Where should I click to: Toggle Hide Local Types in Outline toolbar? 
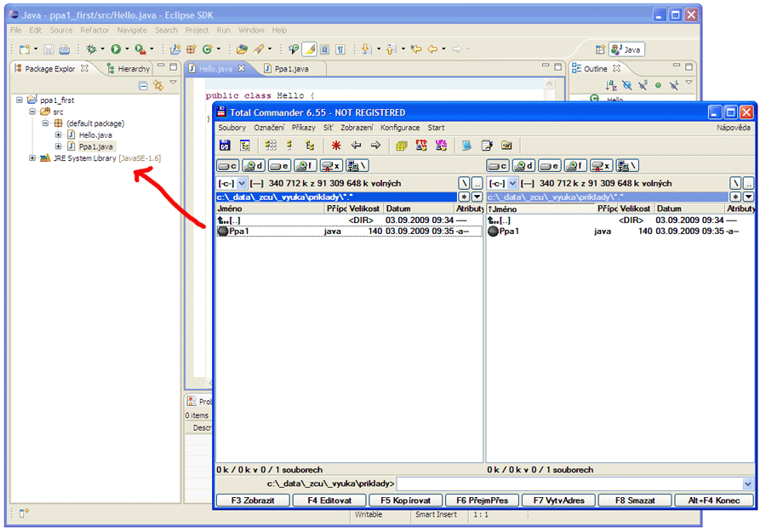point(674,85)
